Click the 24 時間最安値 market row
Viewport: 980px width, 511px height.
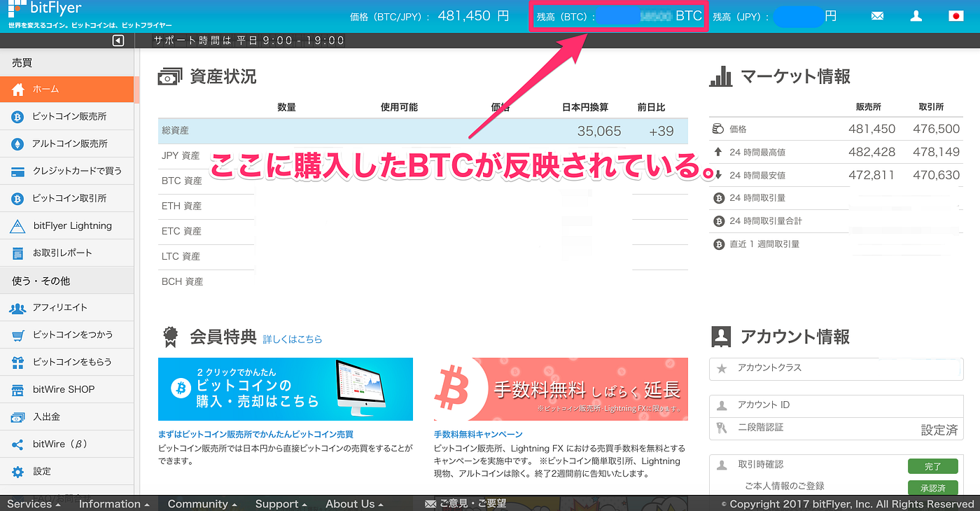click(x=837, y=175)
